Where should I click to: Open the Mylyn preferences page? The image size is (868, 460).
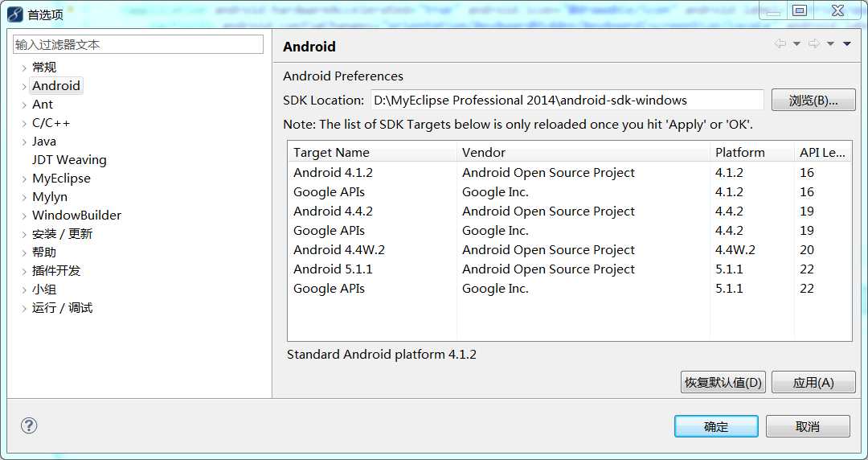[50, 197]
